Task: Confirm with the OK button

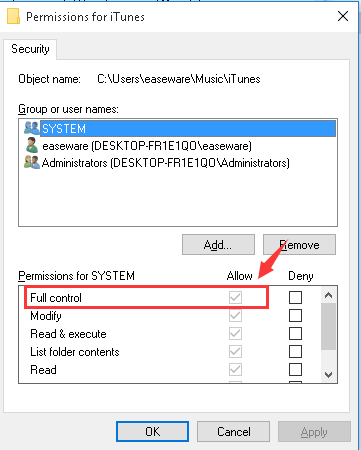Action: (x=152, y=432)
